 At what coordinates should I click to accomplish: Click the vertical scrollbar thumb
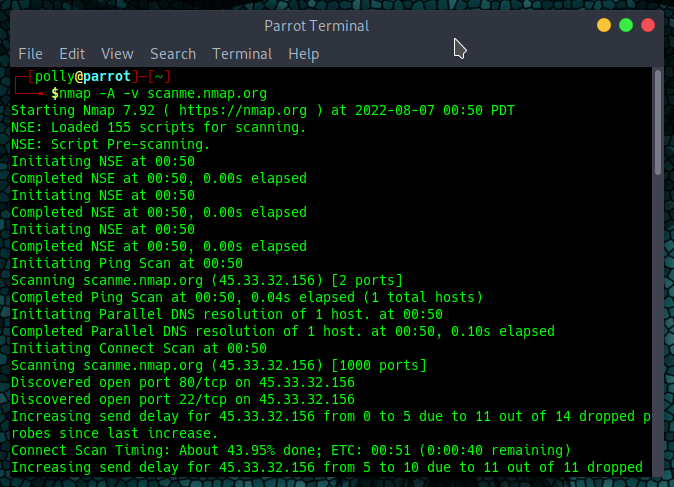point(658,123)
